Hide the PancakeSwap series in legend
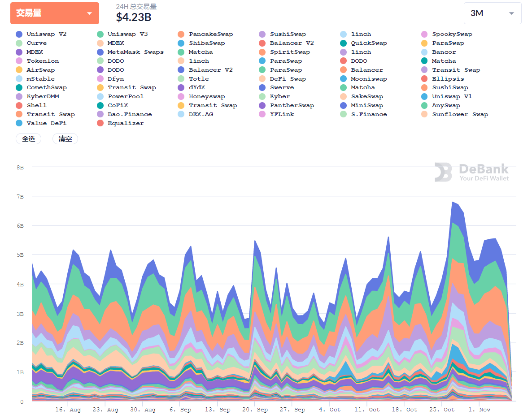Screen dimensions: 532x419 point(205,34)
